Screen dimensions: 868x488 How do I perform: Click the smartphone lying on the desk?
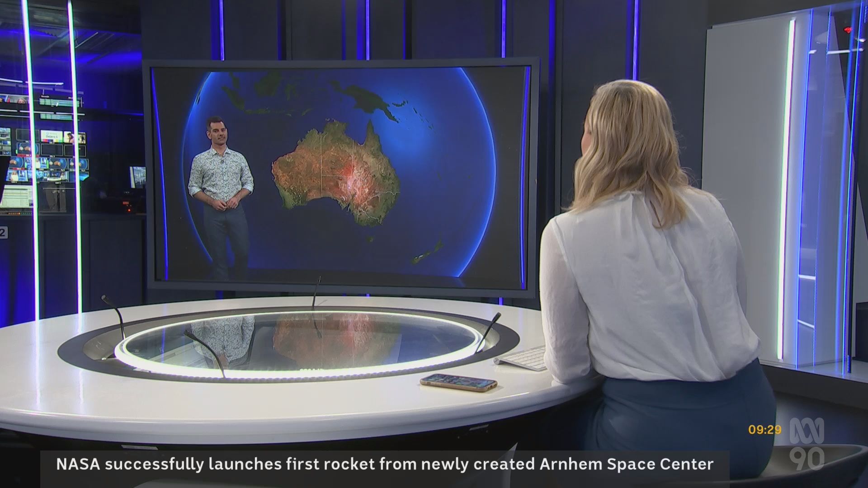pyautogui.click(x=458, y=382)
